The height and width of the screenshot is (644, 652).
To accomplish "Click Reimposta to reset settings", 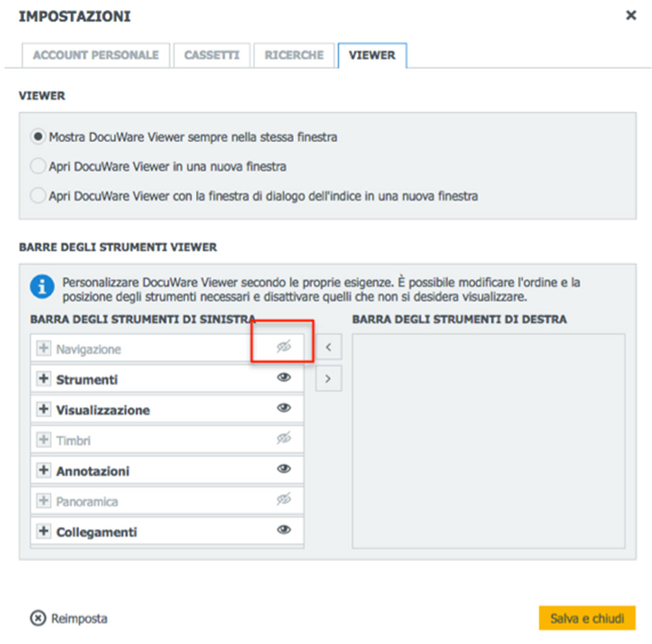I will click(x=69, y=618).
